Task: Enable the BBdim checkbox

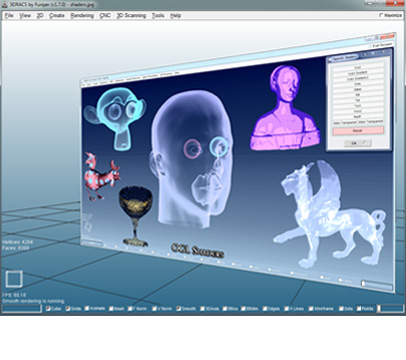Action: click(243, 309)
